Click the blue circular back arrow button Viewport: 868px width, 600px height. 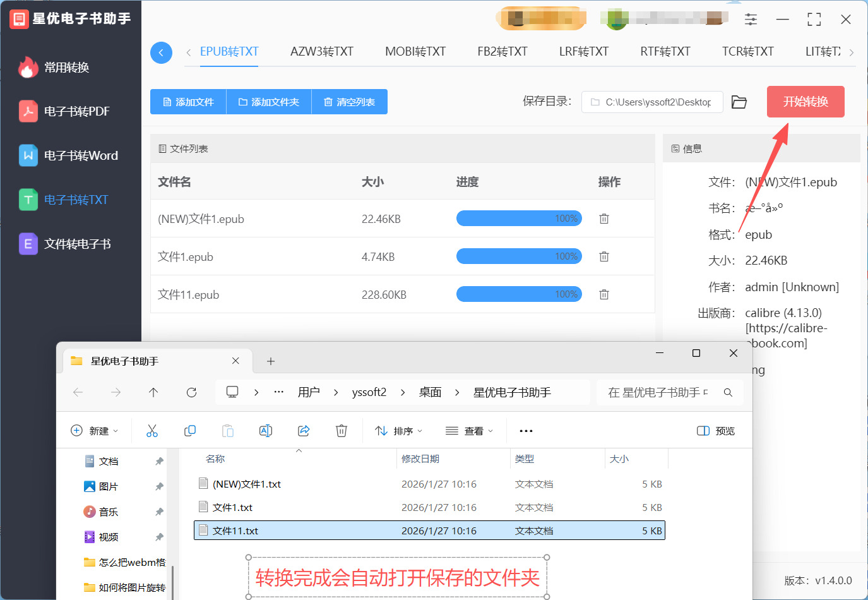161,52
